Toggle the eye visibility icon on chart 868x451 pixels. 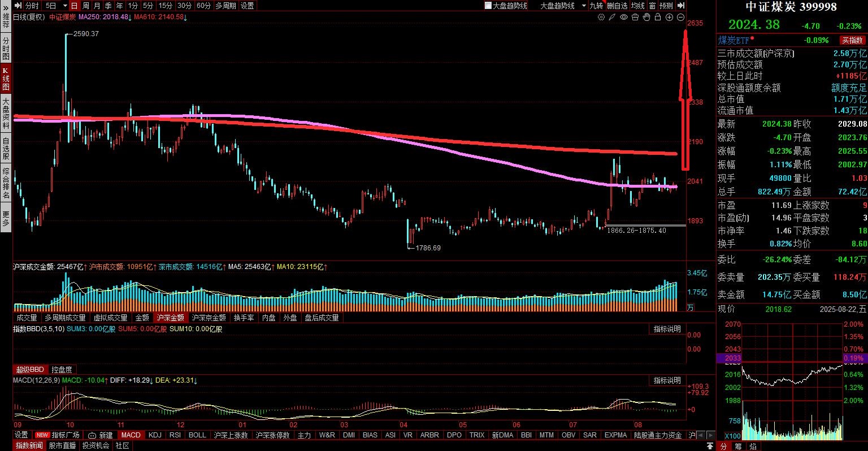pos(624,18)
